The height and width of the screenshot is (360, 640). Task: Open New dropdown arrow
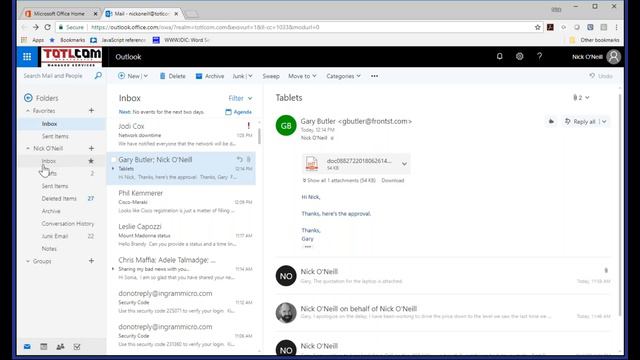[145, 76]
